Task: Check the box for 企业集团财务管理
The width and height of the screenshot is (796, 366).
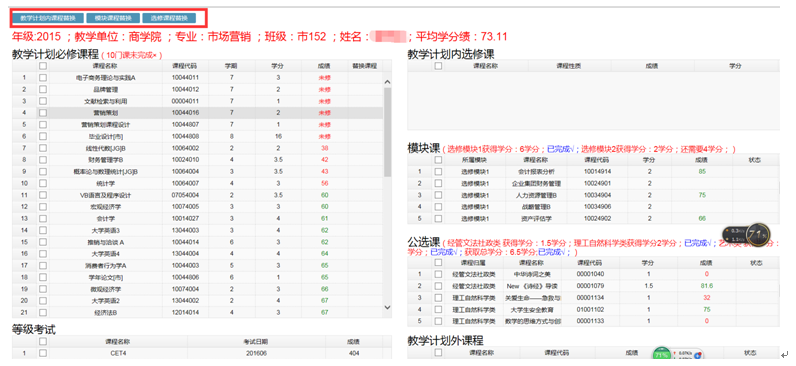Action: (438, 183)
